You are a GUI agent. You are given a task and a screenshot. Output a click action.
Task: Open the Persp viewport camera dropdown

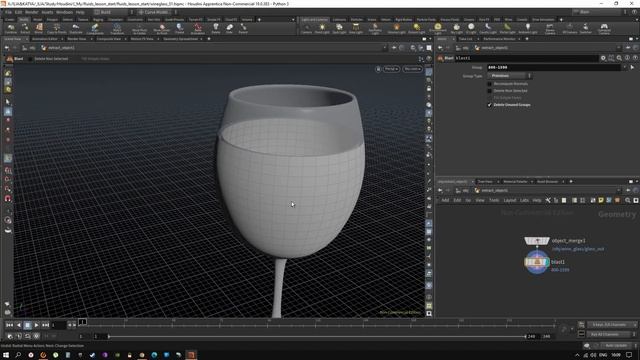392,69
